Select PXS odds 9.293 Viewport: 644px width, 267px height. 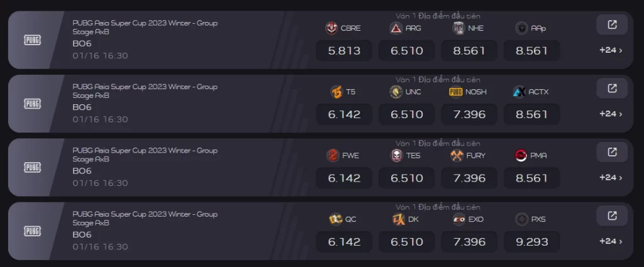(x=532, y=242)
